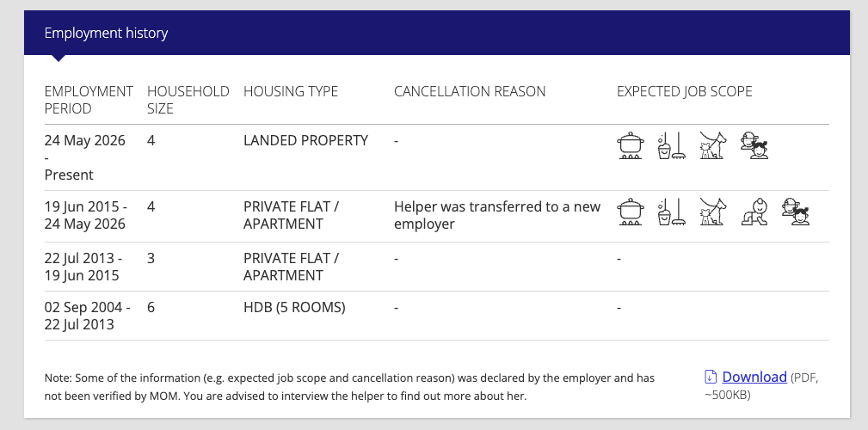Click elderly and child care icon in first row

point(754,145)
